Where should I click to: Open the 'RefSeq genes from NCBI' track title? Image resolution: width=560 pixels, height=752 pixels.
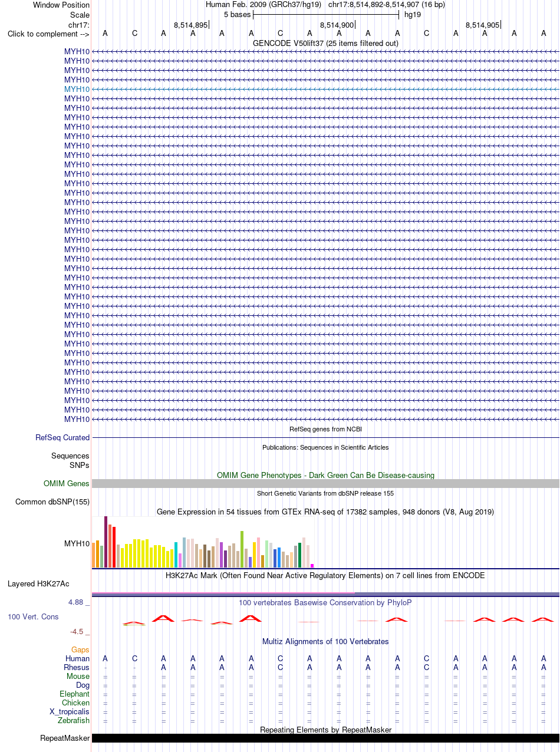click(x=325, y=429)
